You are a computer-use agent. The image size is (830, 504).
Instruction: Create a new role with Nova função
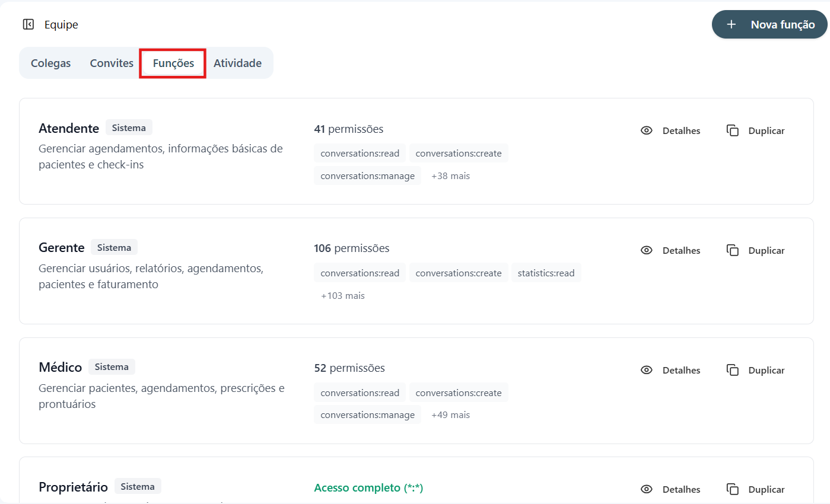pos(769,24)
